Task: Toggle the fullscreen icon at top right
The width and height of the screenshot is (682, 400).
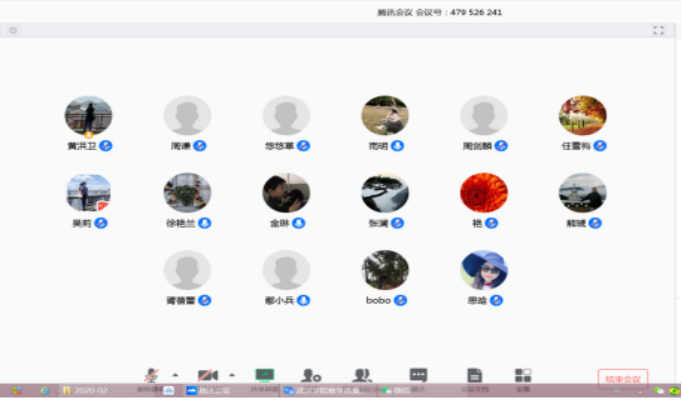Action: tap(658, 31)
